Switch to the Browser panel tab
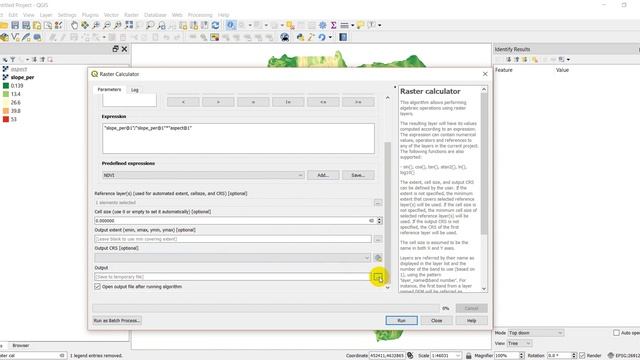The width and height of the screenshot is (640, 360). 20,346
